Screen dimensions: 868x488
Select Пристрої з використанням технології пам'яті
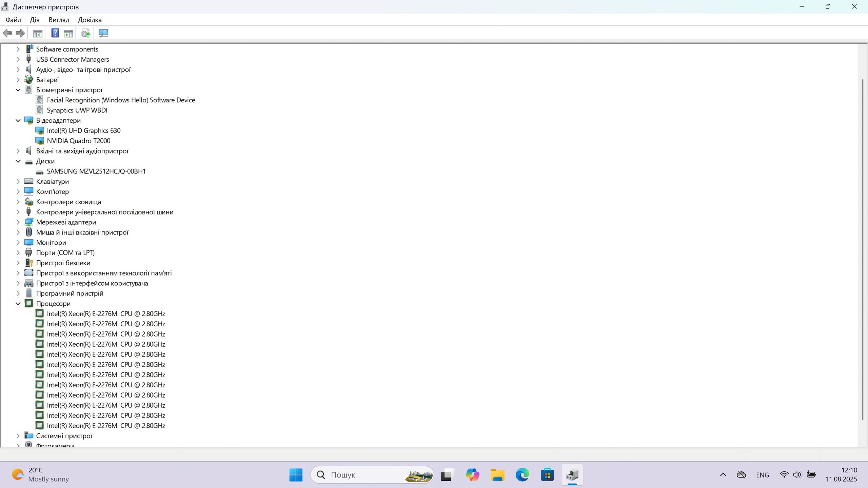[104, 273]
